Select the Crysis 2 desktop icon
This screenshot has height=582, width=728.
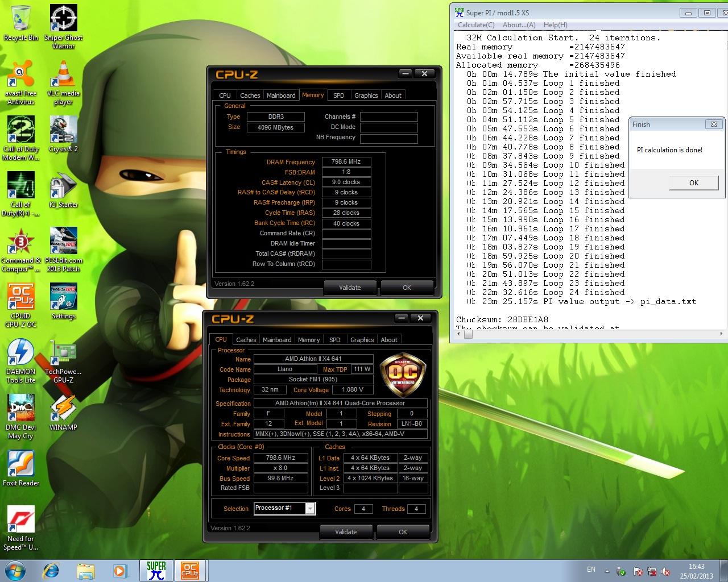click(63, 135)
